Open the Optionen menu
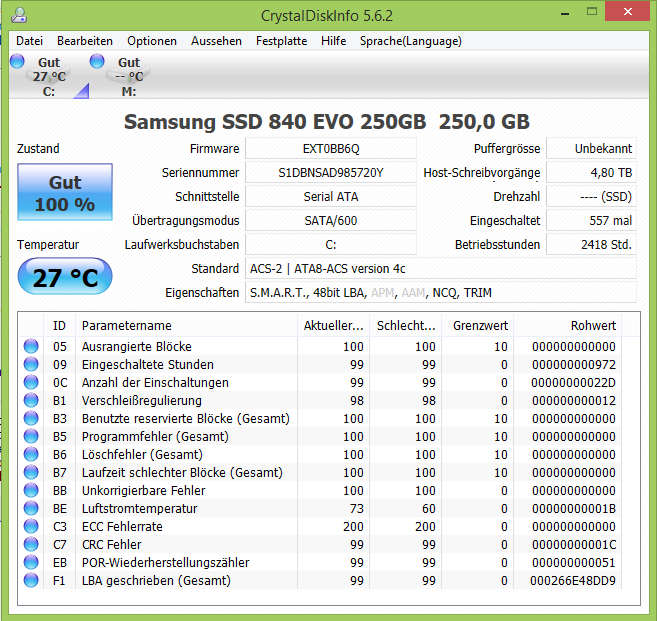Viewport: 657px width, 621px height. coord(152,41)
